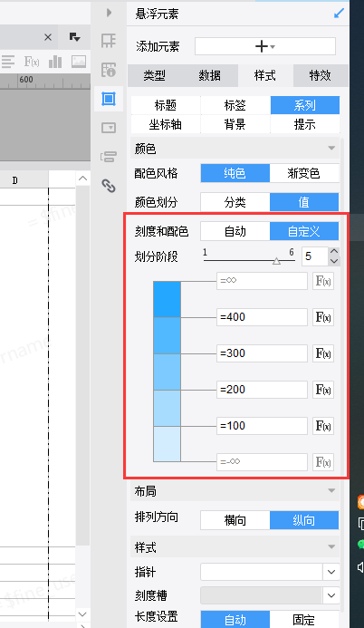
Task: Select the 标签 style section
Action: 235,105
